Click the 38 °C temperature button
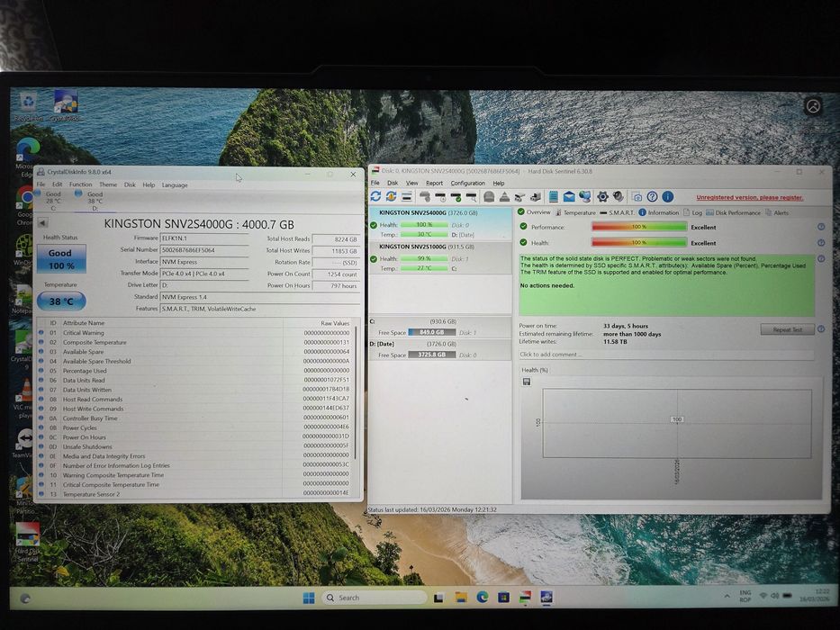 [61, 301]
